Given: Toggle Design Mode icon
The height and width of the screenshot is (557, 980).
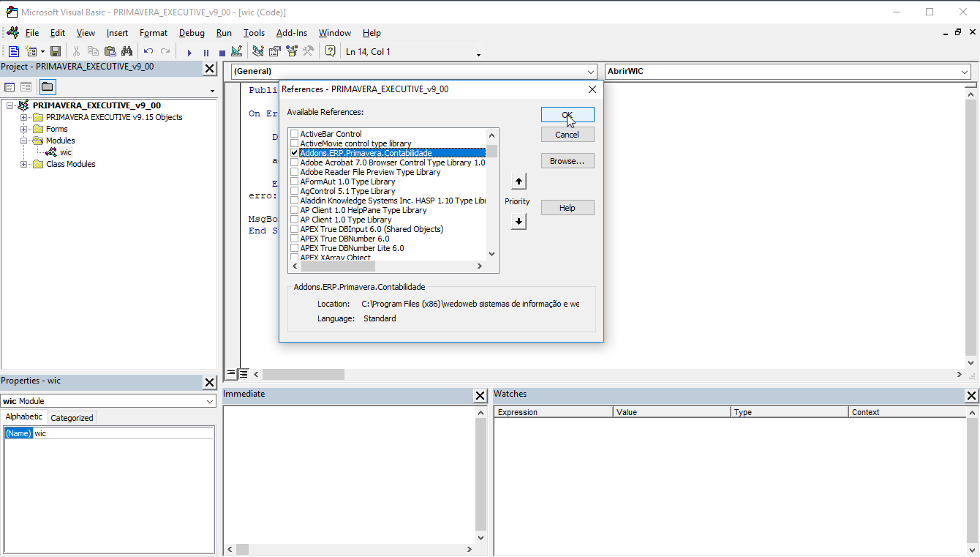Looking at the screenshot, I should coord(236,51).
